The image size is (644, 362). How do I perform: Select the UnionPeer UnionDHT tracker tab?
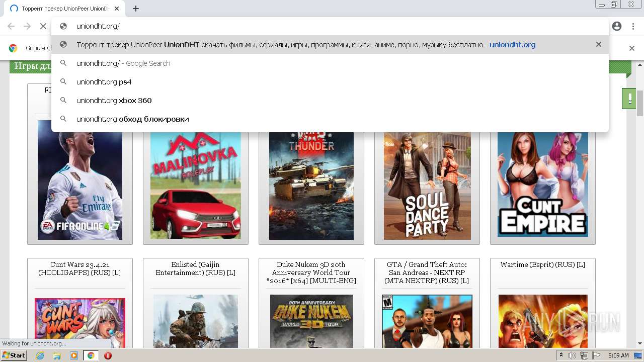point(65,9)
